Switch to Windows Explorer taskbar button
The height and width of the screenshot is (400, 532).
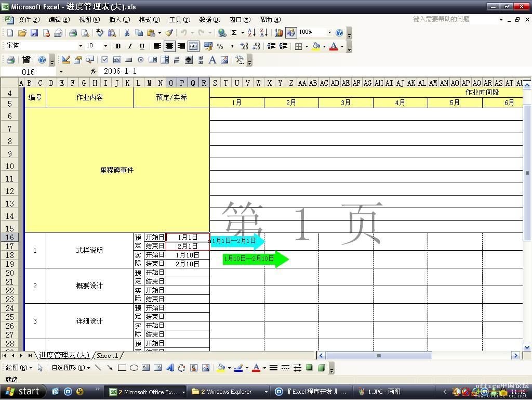[x=229, y=392]
